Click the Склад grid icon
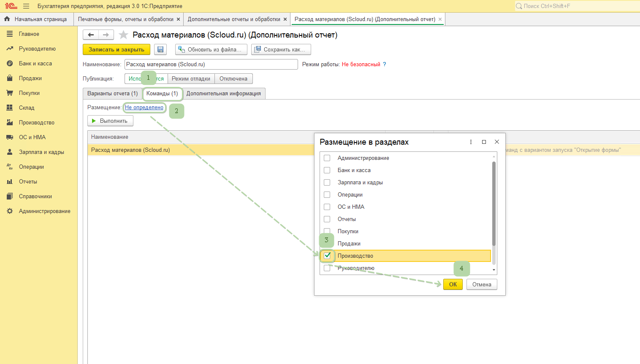 pos(10,108)
